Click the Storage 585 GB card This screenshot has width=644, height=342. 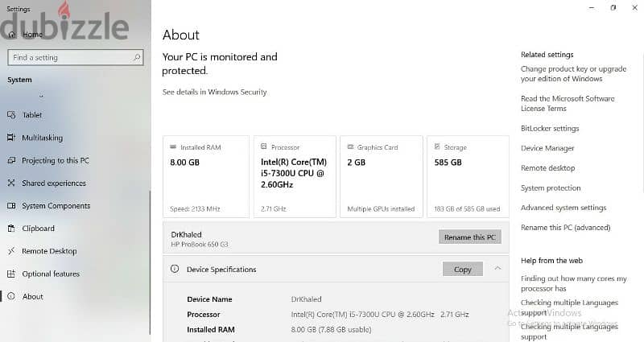tap(468, 176)
